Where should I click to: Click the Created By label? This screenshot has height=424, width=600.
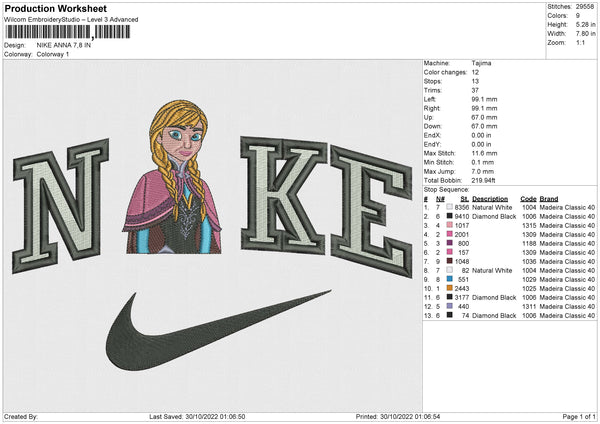(x=21, y=416)
